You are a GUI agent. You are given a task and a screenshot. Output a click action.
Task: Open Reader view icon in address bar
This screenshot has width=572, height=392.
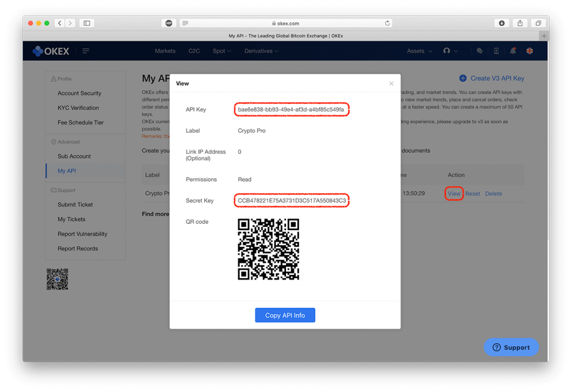point(185,23)
